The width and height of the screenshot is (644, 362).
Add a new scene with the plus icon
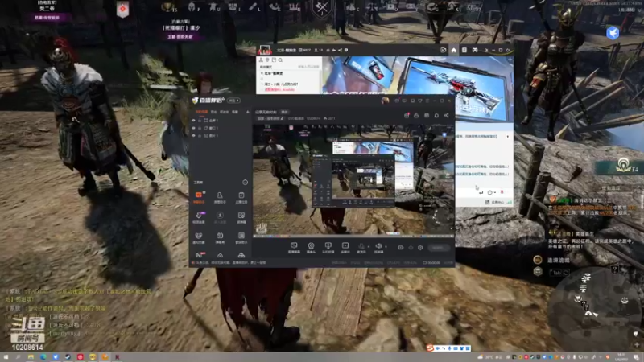(247, 112)
